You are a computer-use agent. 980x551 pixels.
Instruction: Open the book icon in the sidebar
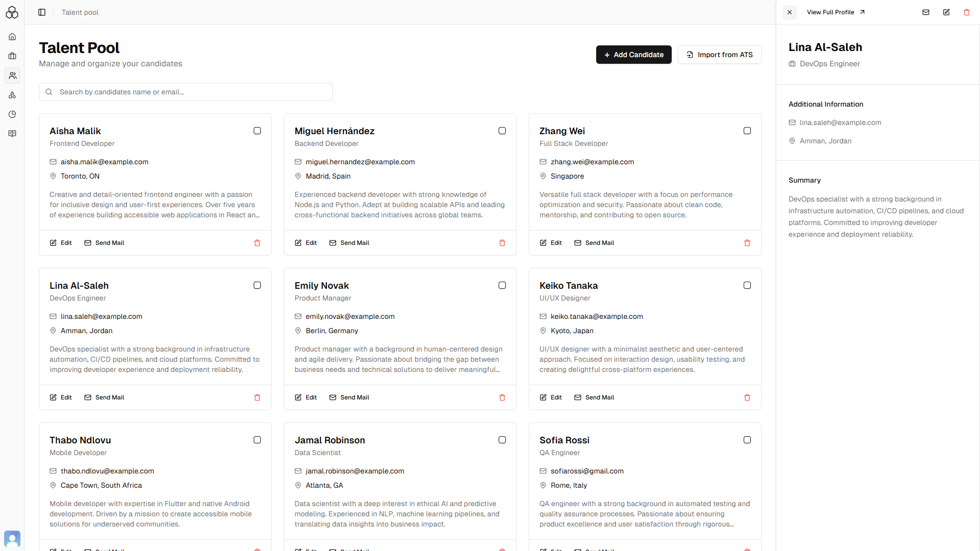12,134
